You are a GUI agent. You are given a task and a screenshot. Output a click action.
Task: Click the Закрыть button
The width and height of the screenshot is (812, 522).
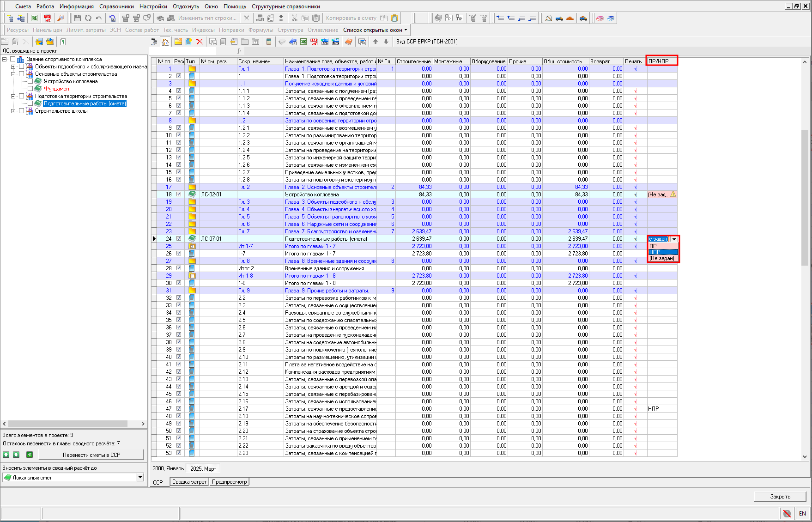pos(780,496)
